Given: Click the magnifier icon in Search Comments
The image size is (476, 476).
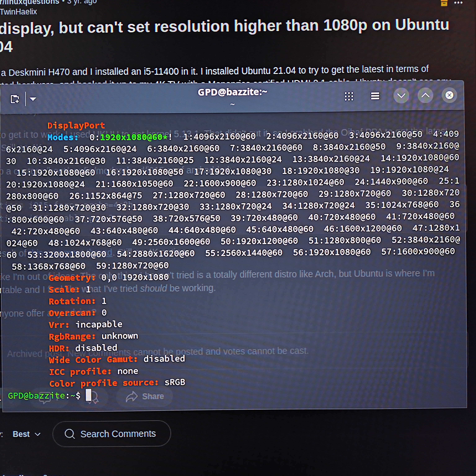Looking at the screenshot, I should click(70, 434).
